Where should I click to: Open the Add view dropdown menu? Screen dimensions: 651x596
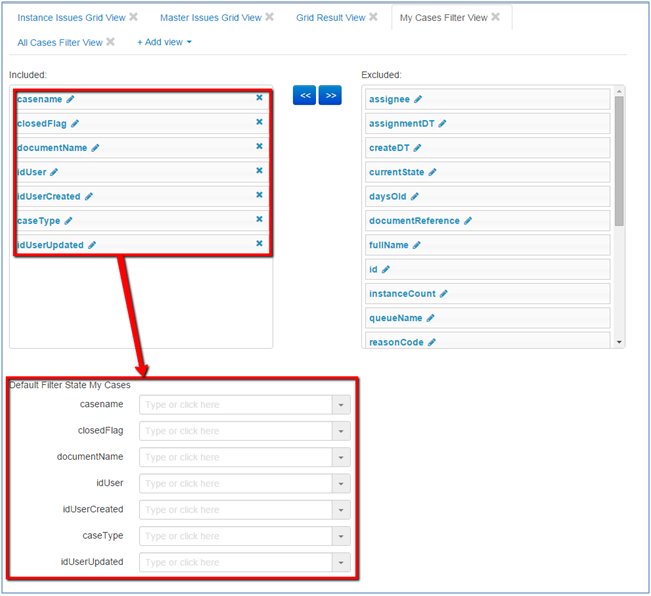164,42
